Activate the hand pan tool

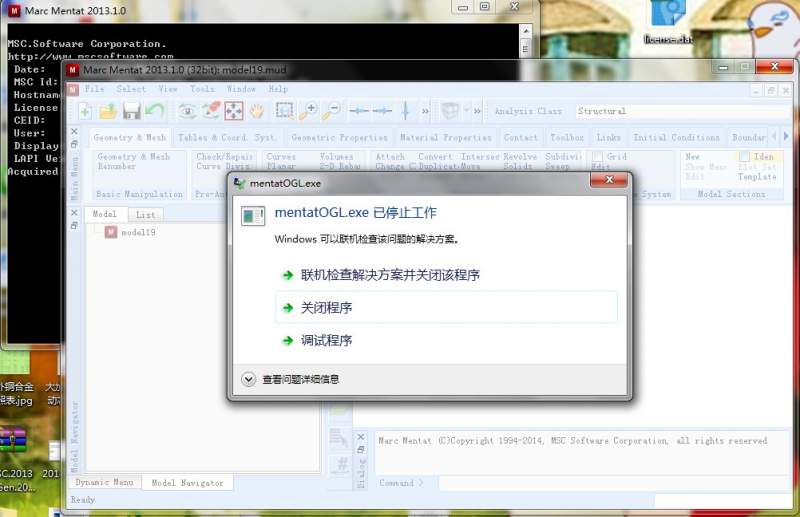tap(257, 111)
